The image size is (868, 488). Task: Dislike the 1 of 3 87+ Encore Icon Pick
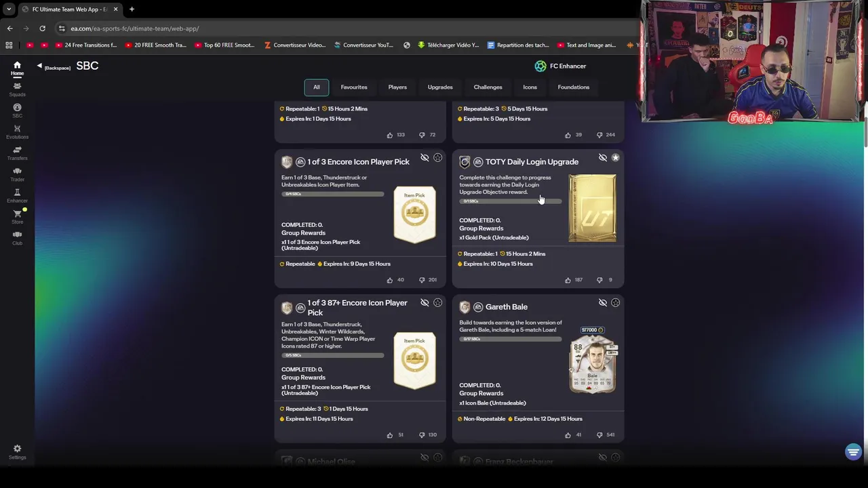422,434
